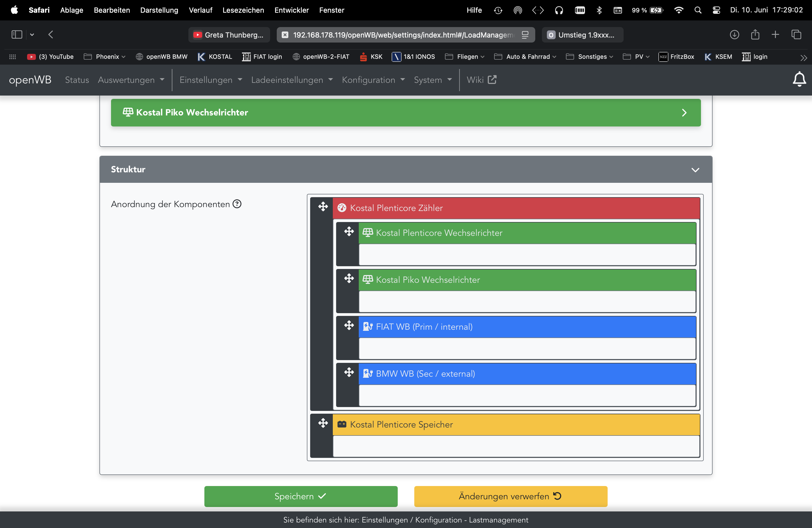Click move handle of Kostal Plenticore Speicher

tap(323, 423)
